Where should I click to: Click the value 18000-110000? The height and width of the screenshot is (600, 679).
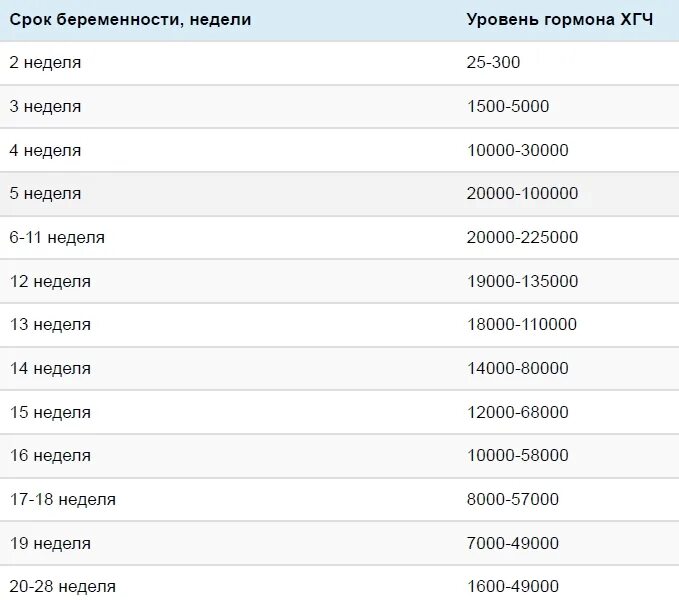click(x=522, y=325)
